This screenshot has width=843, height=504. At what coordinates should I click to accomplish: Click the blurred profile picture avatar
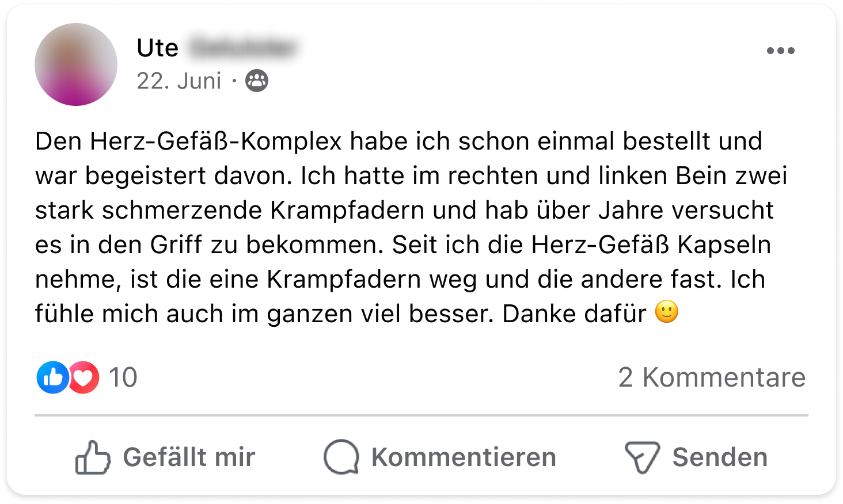(x=76, y=64)
